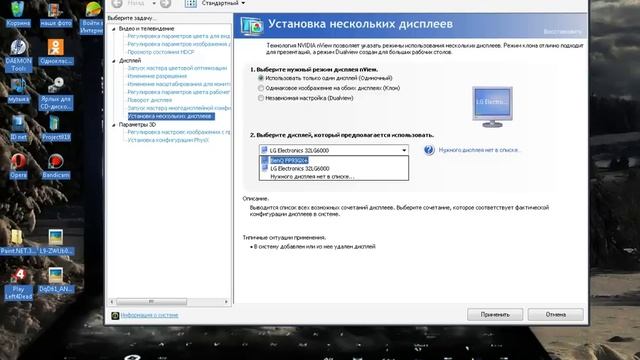This screenshot has height=360, width=640.
Task: Open Изменение разрешения task
Action: pyautogui.click(x=157, y=76)
